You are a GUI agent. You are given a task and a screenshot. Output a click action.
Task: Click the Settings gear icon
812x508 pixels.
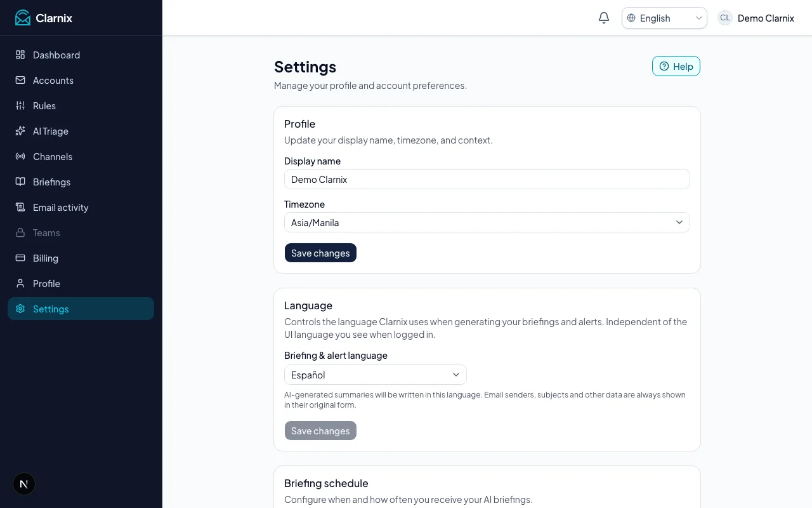[20, 309]
